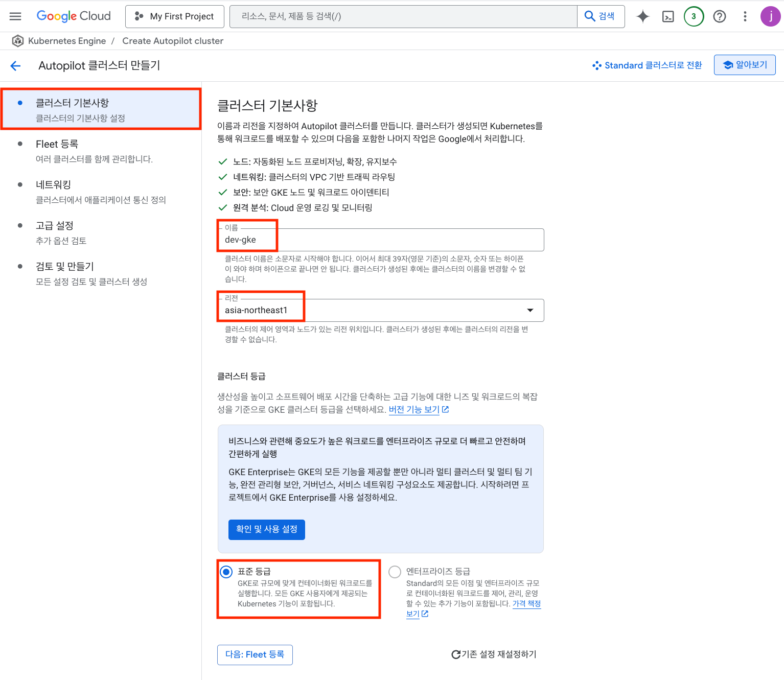Viewport: 784px width, 680px height.
Task: Select 검토 및 만들기 step in sidebar
Action: tap(101, 273)
